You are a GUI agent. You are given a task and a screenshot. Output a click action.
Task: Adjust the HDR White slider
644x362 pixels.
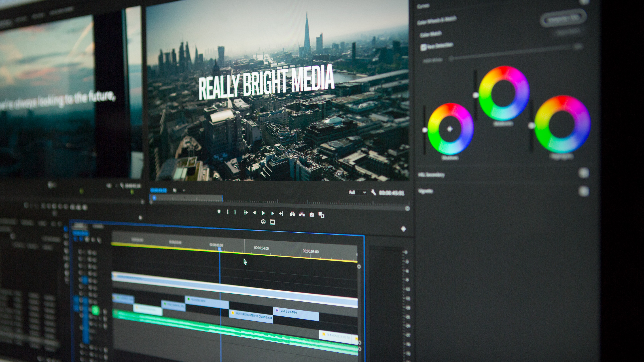451,59
